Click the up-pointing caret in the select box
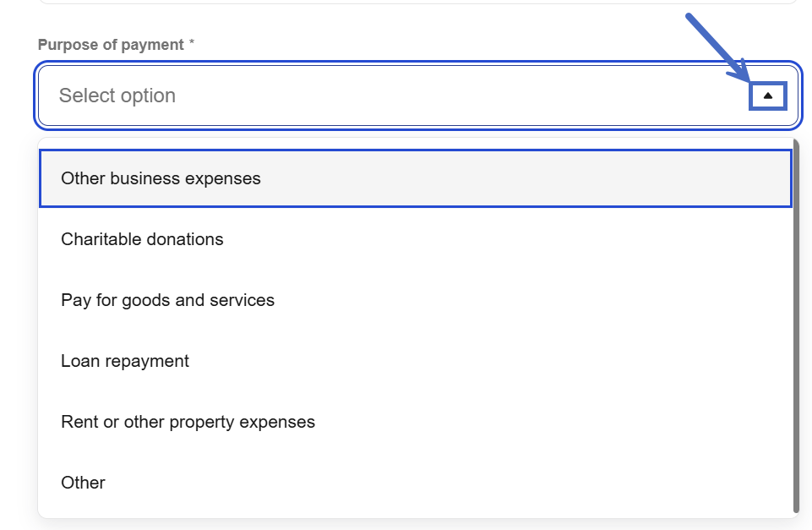The width and height of the screenshot is (812, 530). click(767, 96)
